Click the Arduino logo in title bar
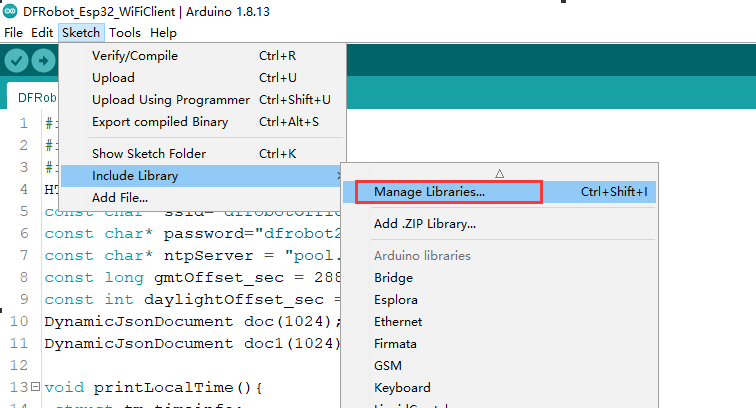The width and height of the screenshot is (756, 408). 10,11
